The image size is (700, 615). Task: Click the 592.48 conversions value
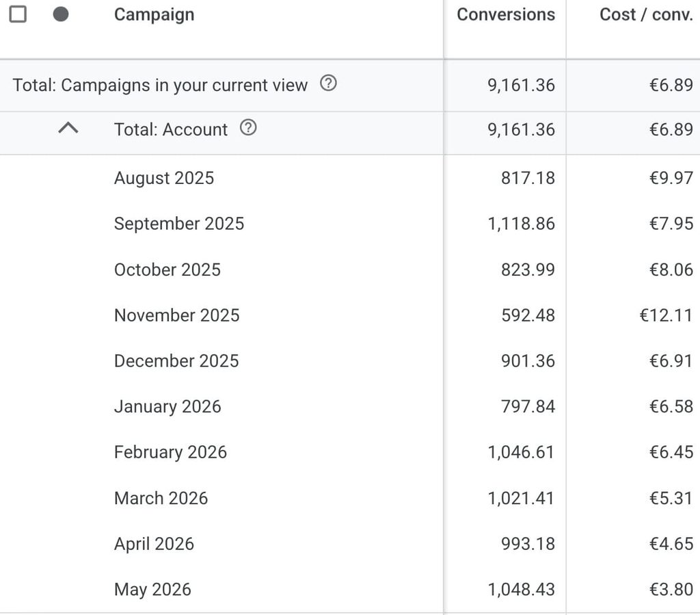528,315
